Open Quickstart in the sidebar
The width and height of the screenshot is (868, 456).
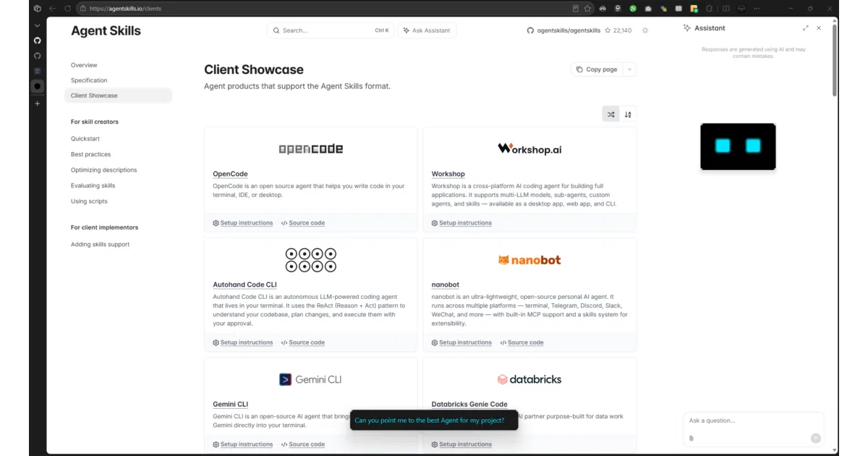tap(85, 139)
